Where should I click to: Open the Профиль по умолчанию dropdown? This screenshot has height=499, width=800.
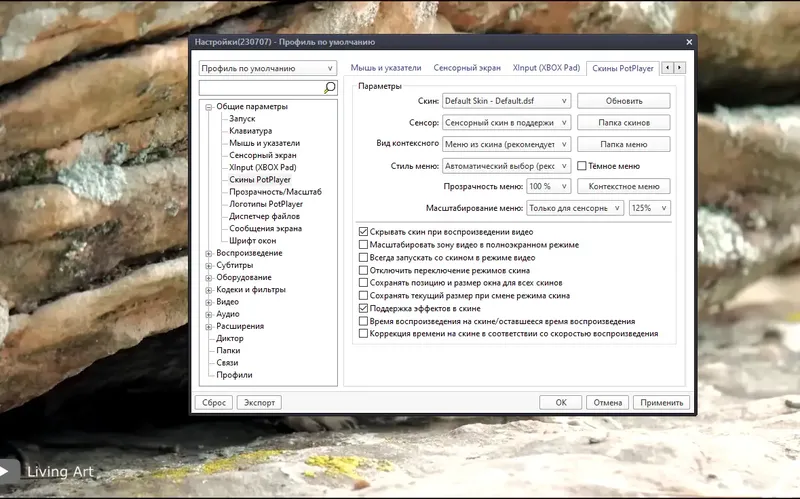pyautogui.click(x=267, y=68)
